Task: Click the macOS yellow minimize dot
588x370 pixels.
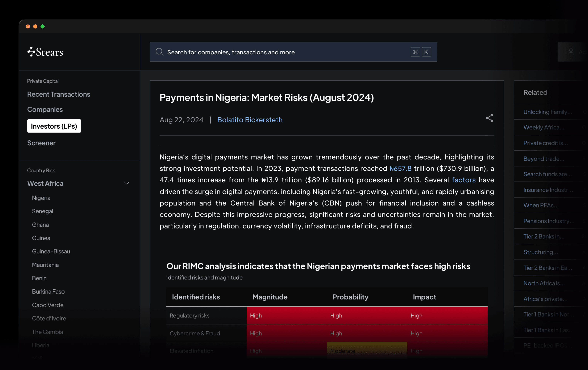Action: (x=35, y=26)
